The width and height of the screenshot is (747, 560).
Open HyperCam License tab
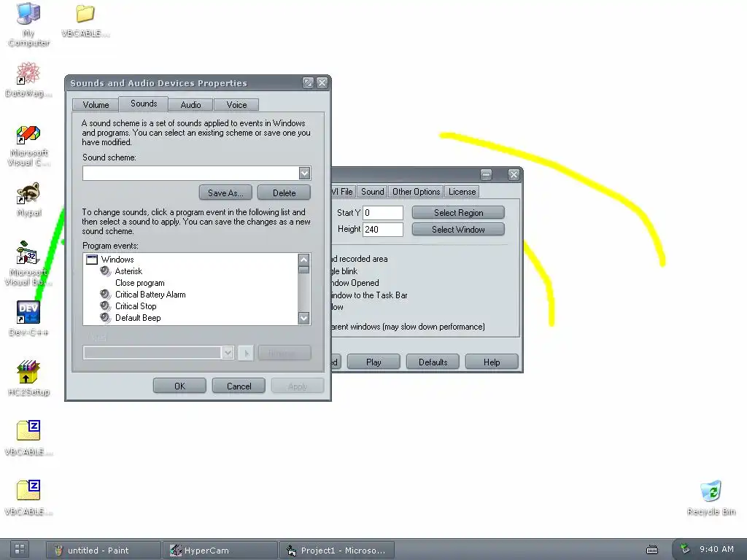click(462, 192)
